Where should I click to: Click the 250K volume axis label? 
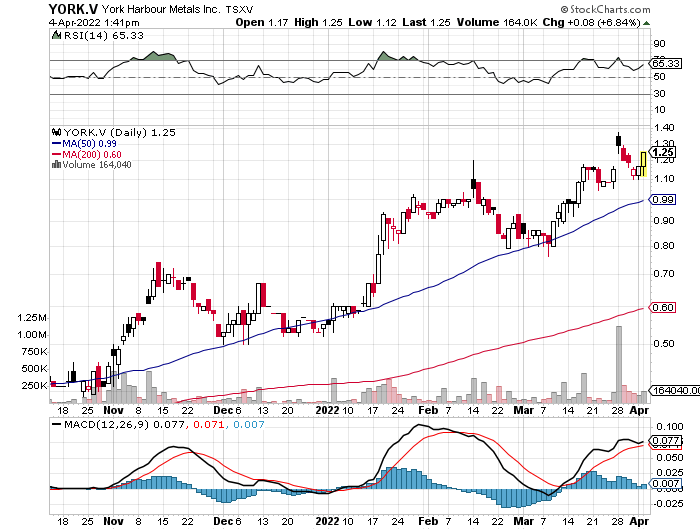pyautogui.click(x=34, y=386)
